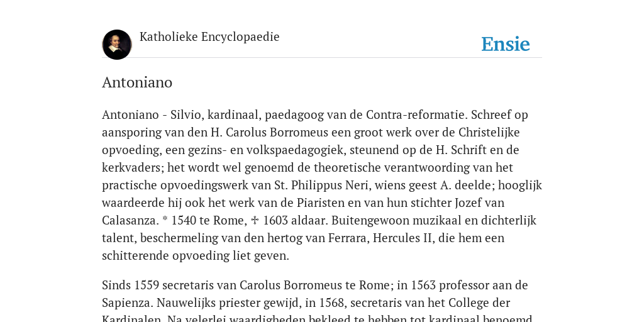644x322 pixels.
Task: Click the asterisk birth symbol before 1540
Action: 165,219
